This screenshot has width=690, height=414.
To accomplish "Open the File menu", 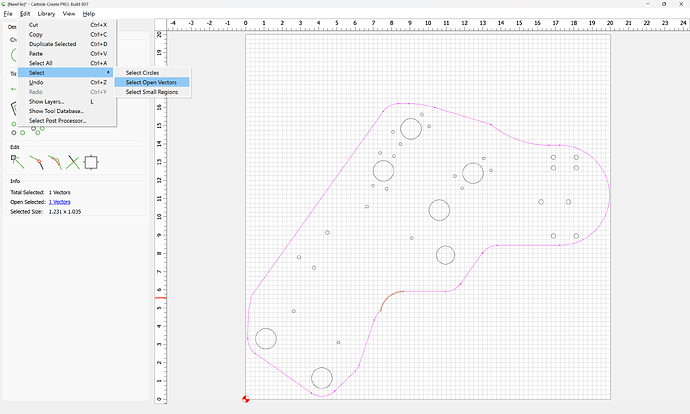I will pyautogui.click(x=8, y=14).
